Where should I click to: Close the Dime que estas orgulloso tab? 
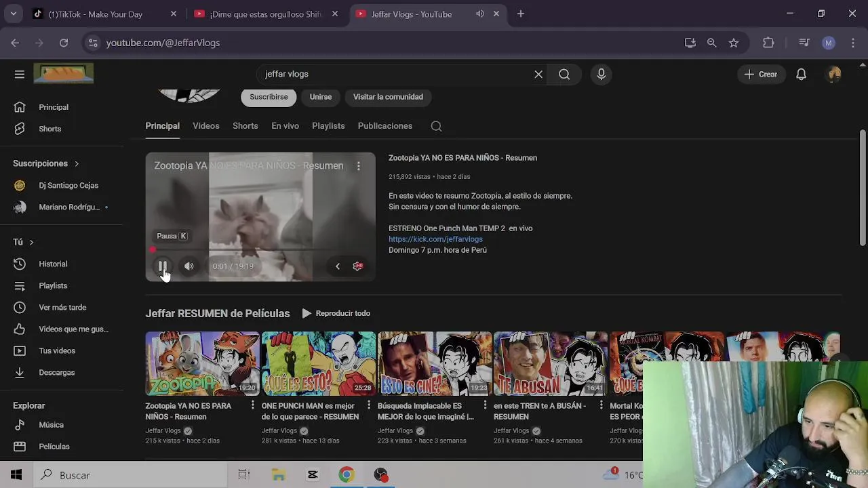335,14
